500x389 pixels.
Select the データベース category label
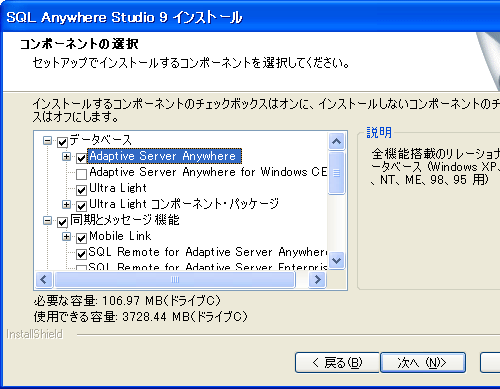101,140
